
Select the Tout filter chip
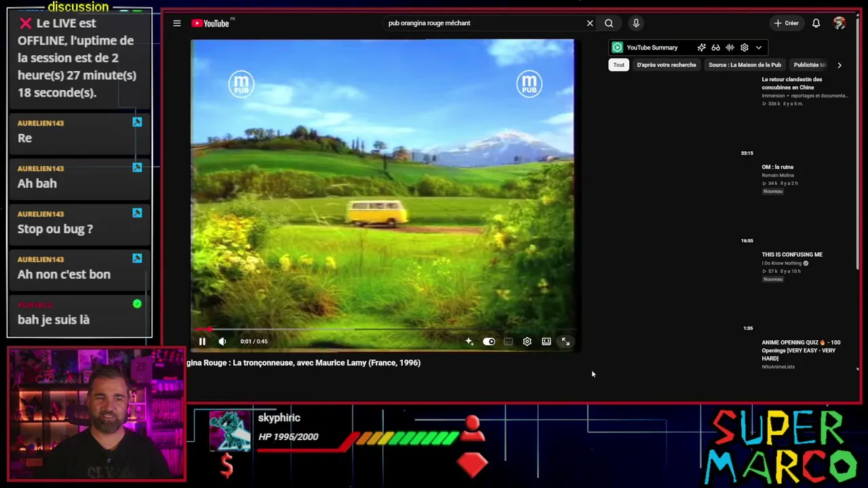619,65
